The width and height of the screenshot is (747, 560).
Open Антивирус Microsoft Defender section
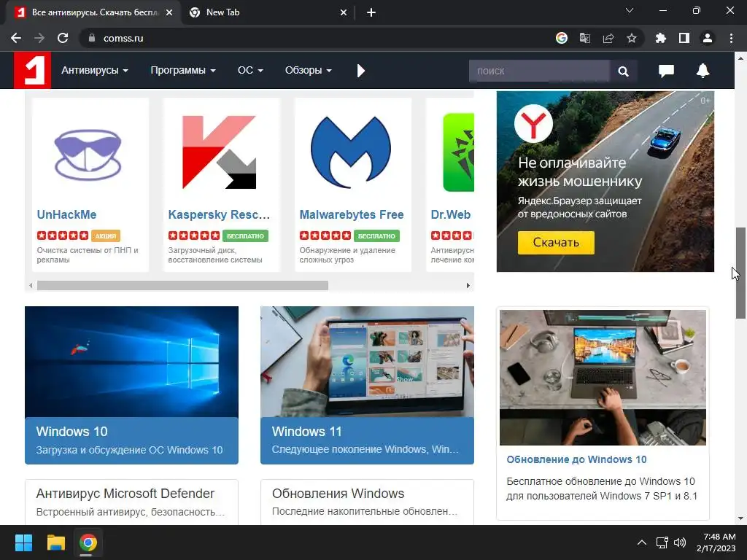[x=125, y=494]
